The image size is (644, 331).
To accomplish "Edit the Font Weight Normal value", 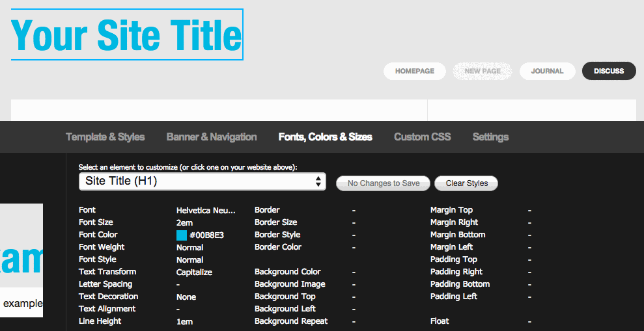I will coord(189,248).
